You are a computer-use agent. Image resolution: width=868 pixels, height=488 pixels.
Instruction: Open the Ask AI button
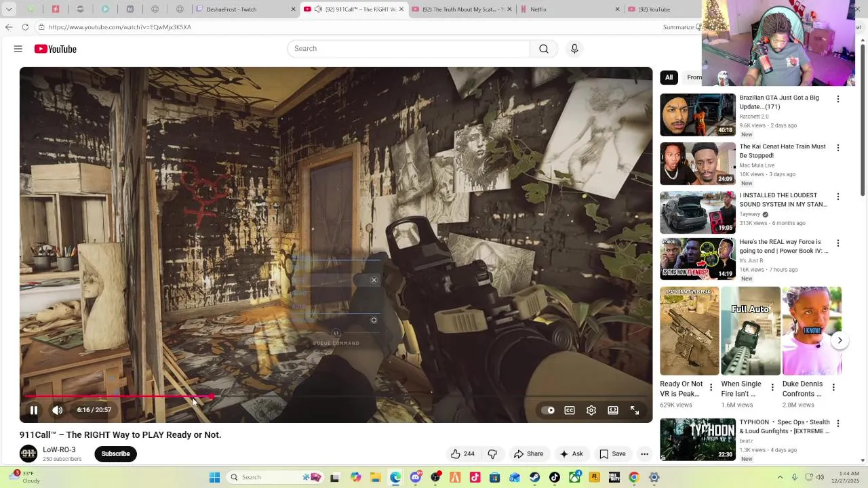[x=571, y=454]
